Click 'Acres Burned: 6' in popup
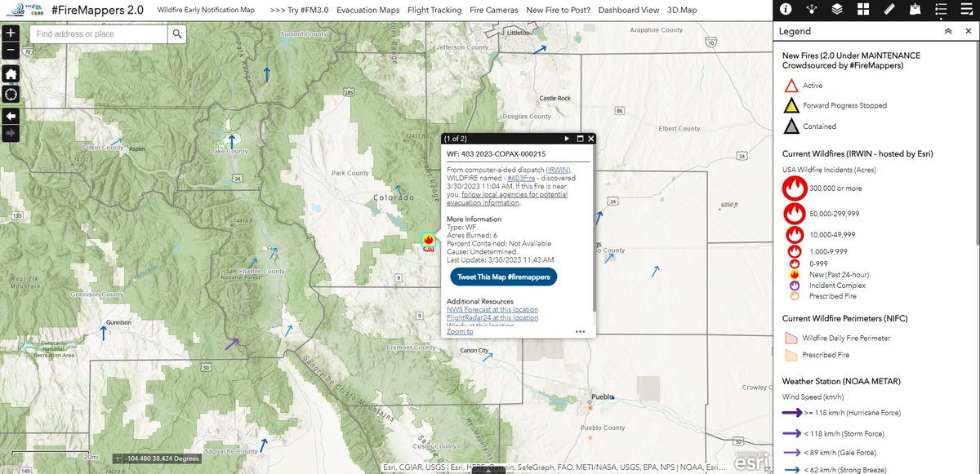 point(472,235)
